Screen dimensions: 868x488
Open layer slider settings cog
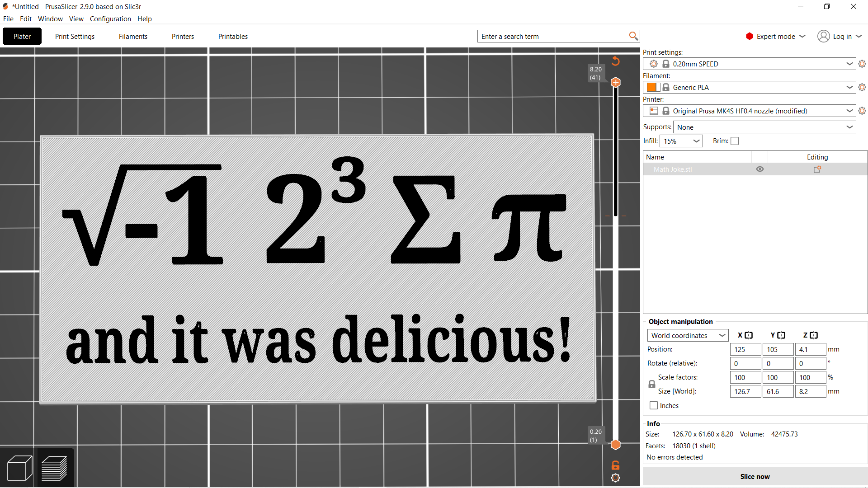615,478
